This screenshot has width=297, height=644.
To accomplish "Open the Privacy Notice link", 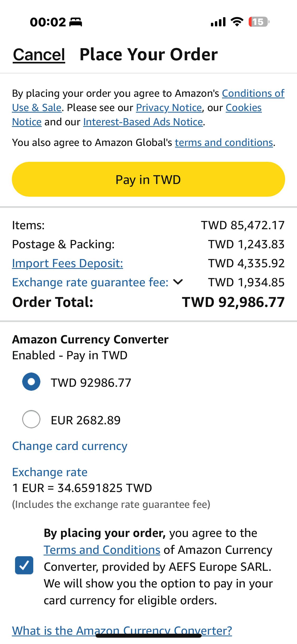I will 169,108.
